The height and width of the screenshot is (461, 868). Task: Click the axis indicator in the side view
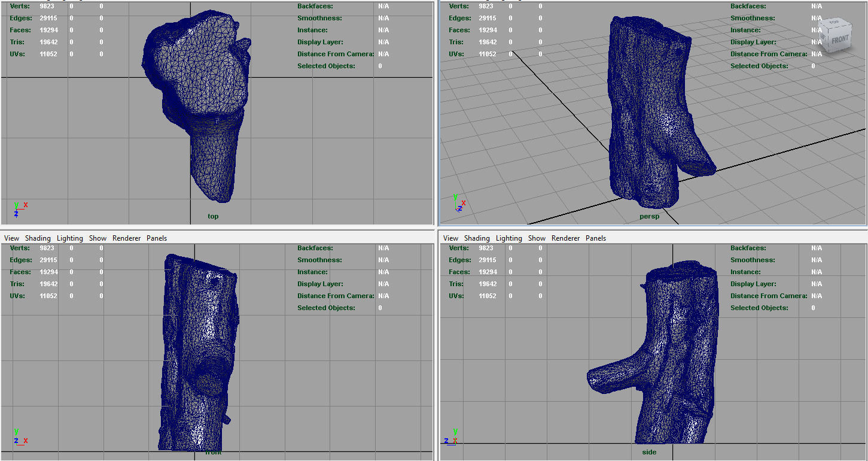point(452,436)
